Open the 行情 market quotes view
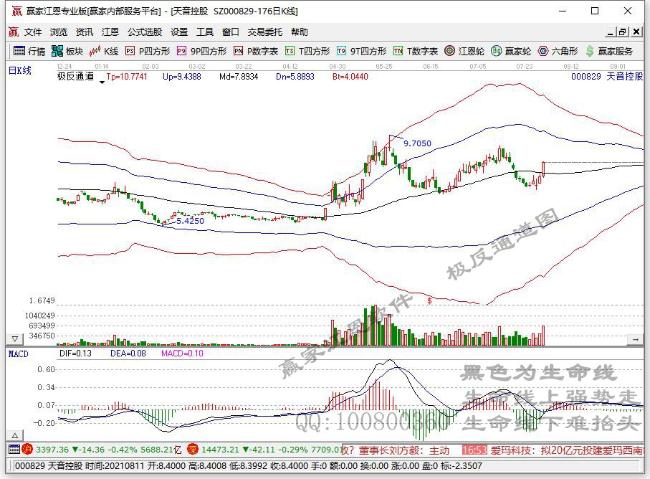The width and height of the screenshot is (650, 479). pyautogui.click(x=29, y=51)
